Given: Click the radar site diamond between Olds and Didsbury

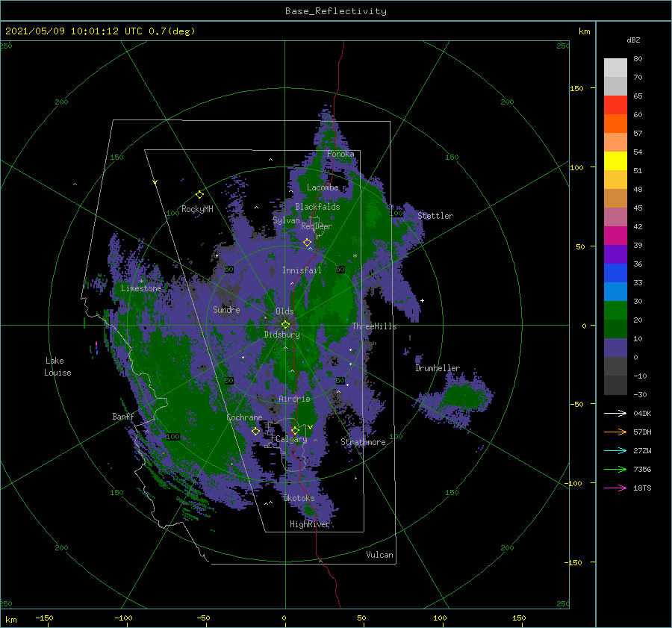Looking at the screenshot, I should (x=285, y=325).
